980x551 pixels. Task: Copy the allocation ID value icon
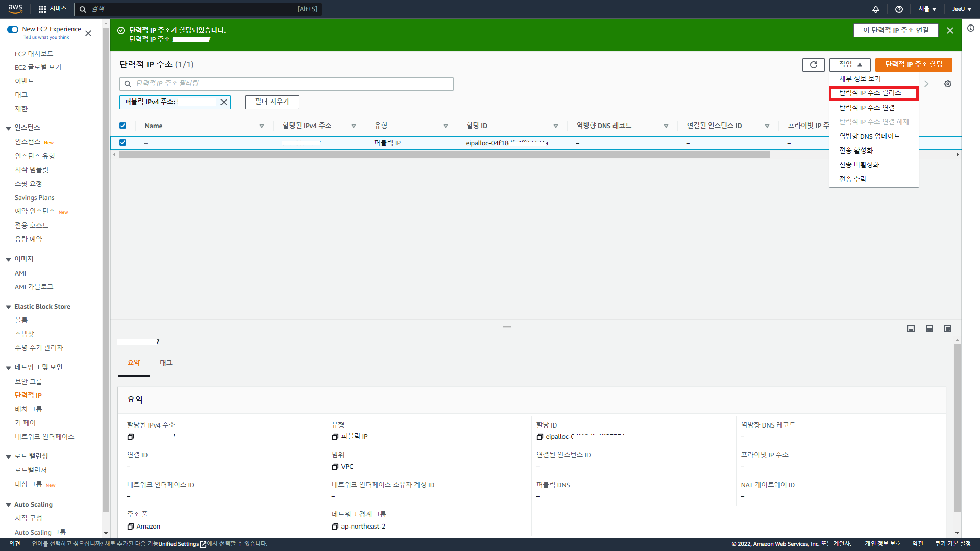click(540, 437)
